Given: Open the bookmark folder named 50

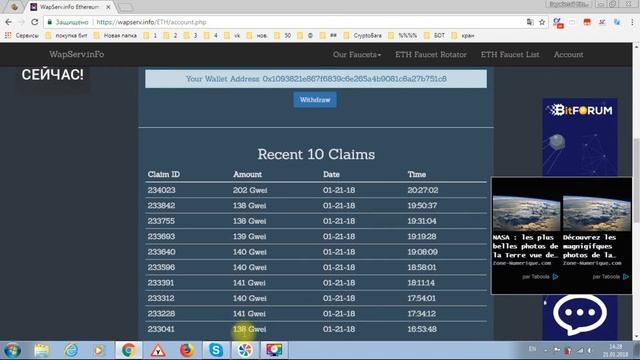Looking at the screenshot, I should (283, 36).
